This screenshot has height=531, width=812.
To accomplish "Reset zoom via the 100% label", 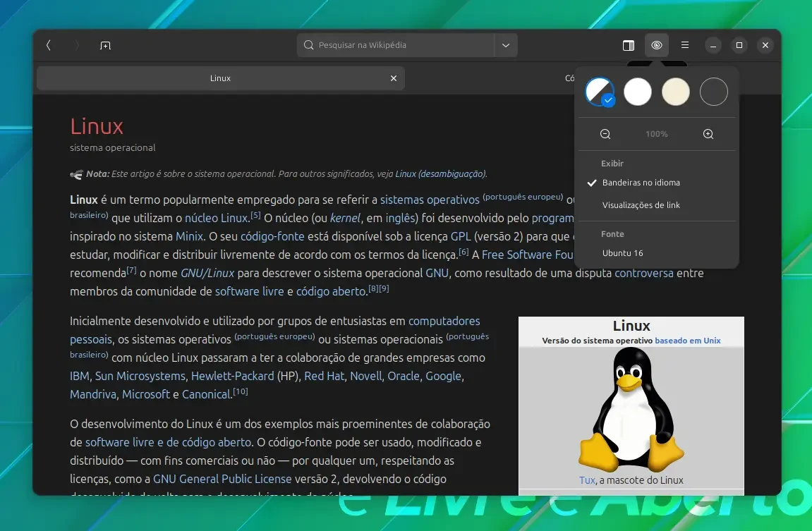I will (656, 134).
